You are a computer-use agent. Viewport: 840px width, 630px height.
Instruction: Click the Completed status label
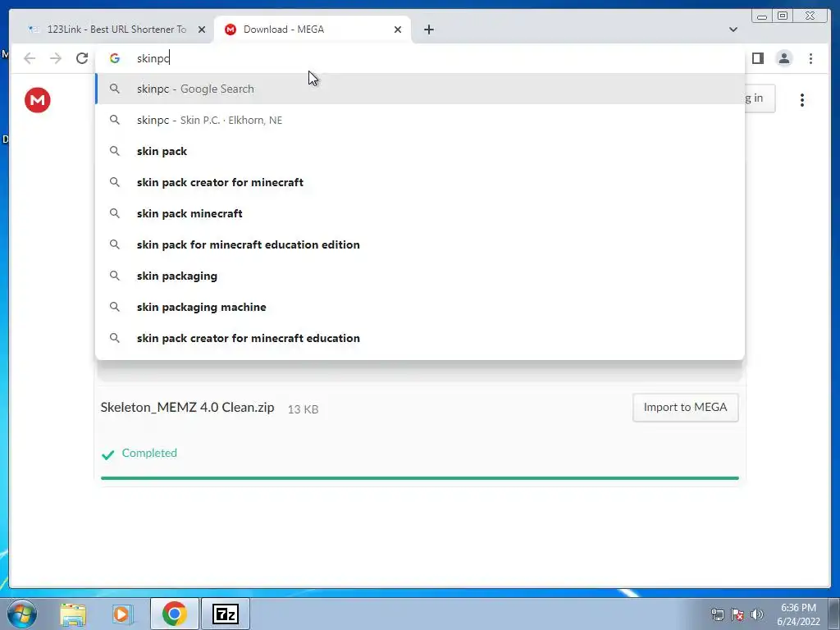pyautogui.click(x=149, y=453)
